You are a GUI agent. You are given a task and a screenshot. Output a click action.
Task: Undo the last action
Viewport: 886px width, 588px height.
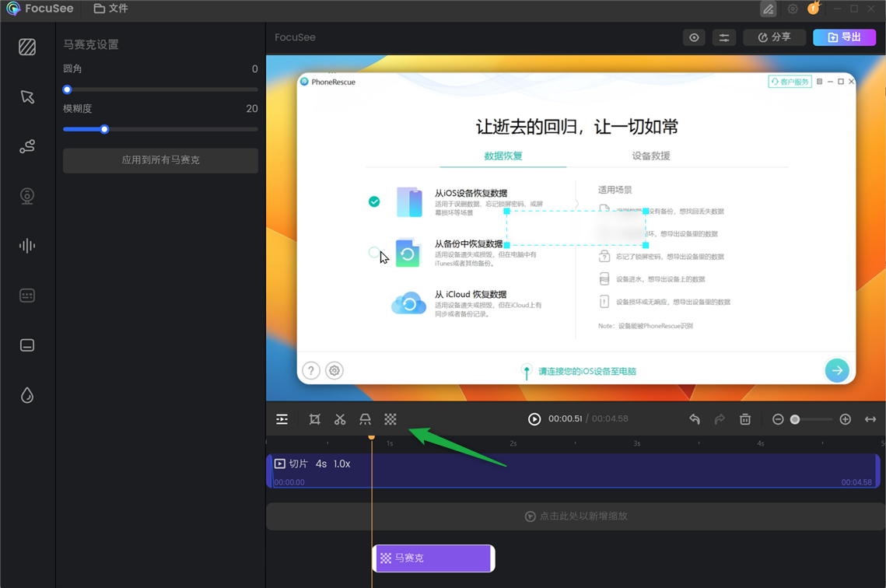tap(695, 419)
